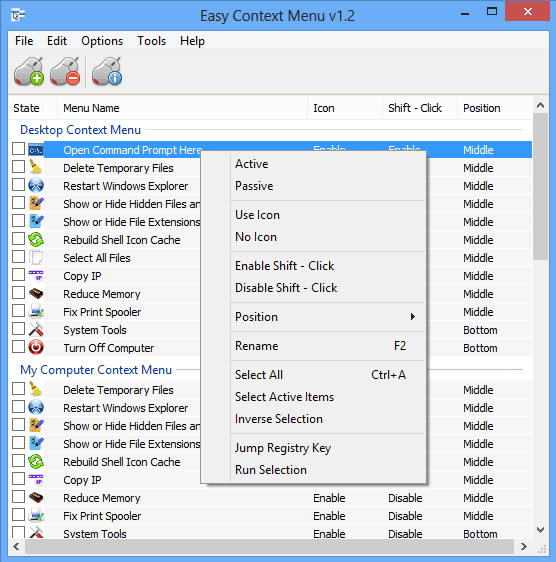Click the Desktop Show or Hide File Extensions icon

click(x=36, y=221)
